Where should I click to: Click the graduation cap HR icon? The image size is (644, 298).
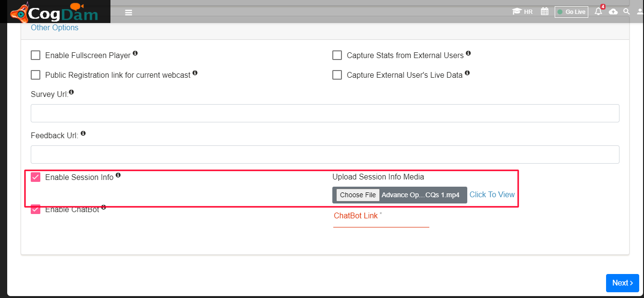click(522, 12)
